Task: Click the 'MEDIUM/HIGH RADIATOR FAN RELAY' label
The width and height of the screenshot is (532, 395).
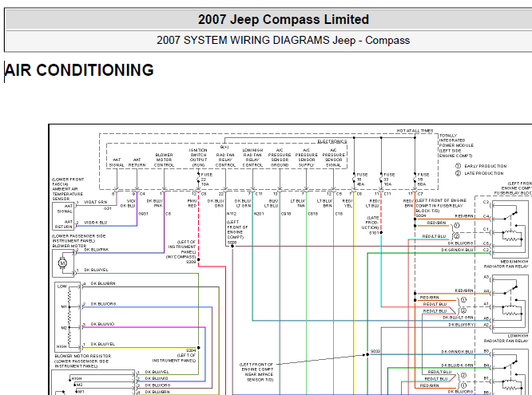Action: pos(506,264)
